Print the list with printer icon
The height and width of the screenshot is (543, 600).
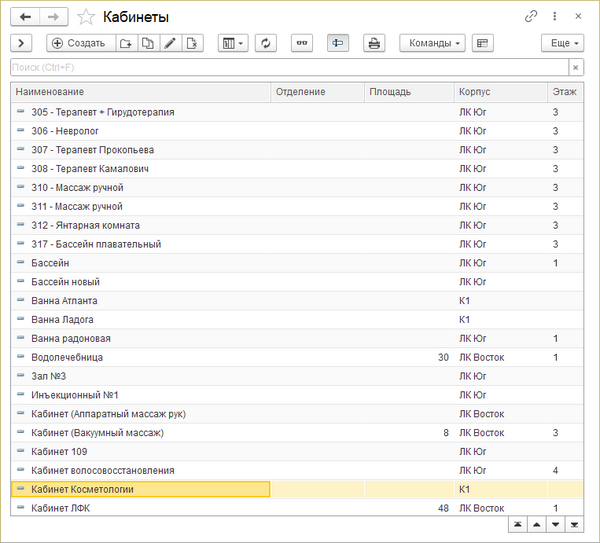(373, 43)
